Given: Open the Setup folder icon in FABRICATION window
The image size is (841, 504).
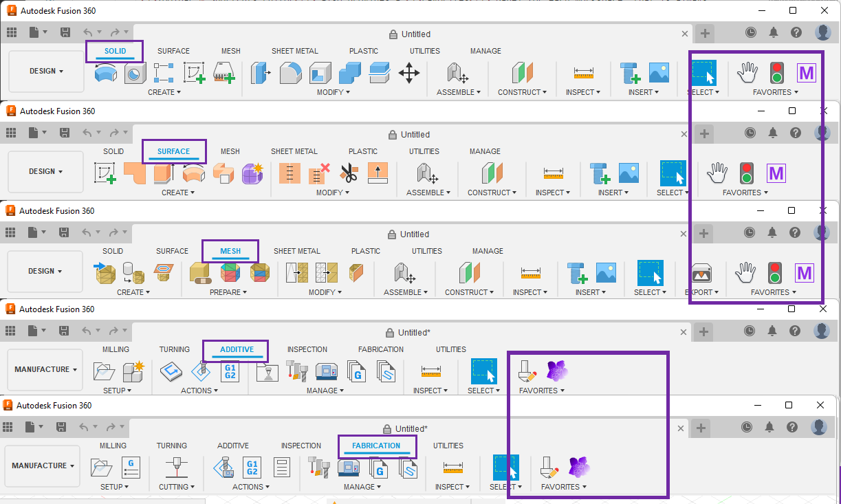Looking at the screenshot, I should (102, 468).
